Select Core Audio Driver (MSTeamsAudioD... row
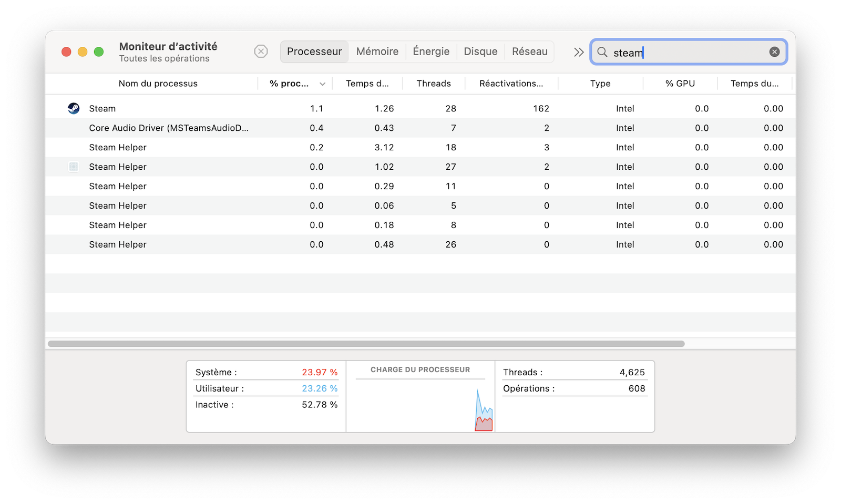The width and height of the screenshot is (841, 504). pyautogui.click(x=420, y=128)
